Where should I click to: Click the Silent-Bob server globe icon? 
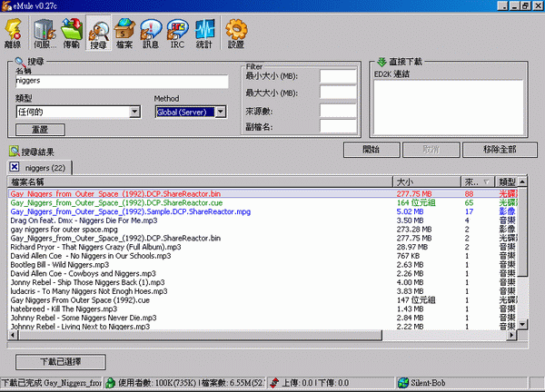[403, 383]
